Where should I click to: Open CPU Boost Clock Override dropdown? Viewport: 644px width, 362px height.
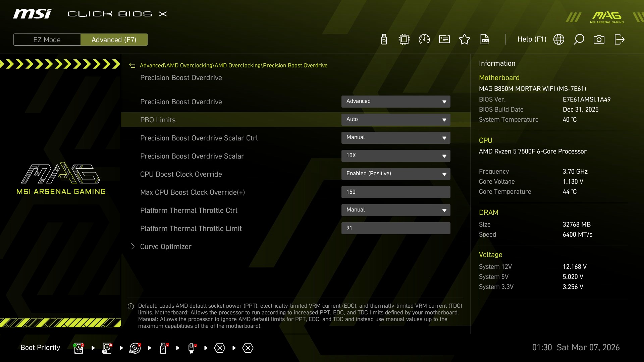(x=396, y=174)
